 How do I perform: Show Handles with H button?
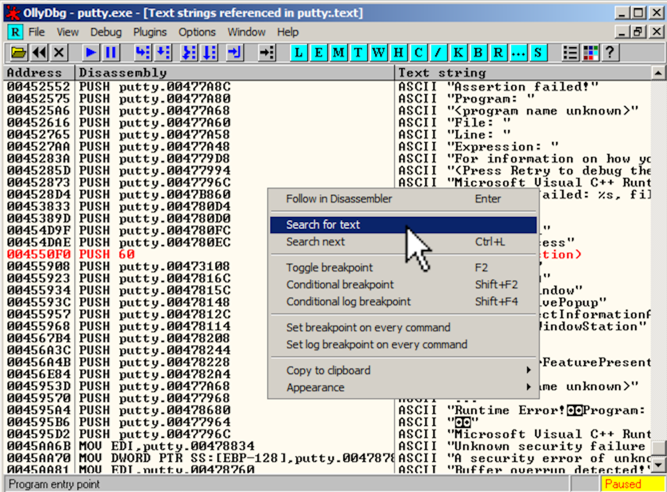pos(399,53)
